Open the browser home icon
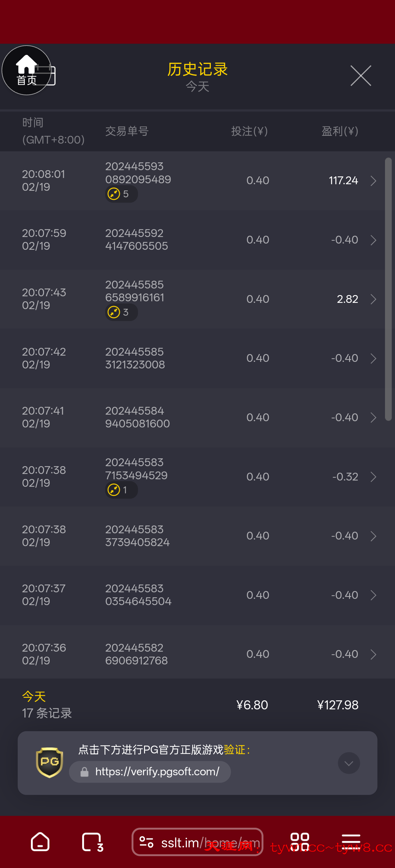Viewport: 395px width, 868px height. point(40,842)
